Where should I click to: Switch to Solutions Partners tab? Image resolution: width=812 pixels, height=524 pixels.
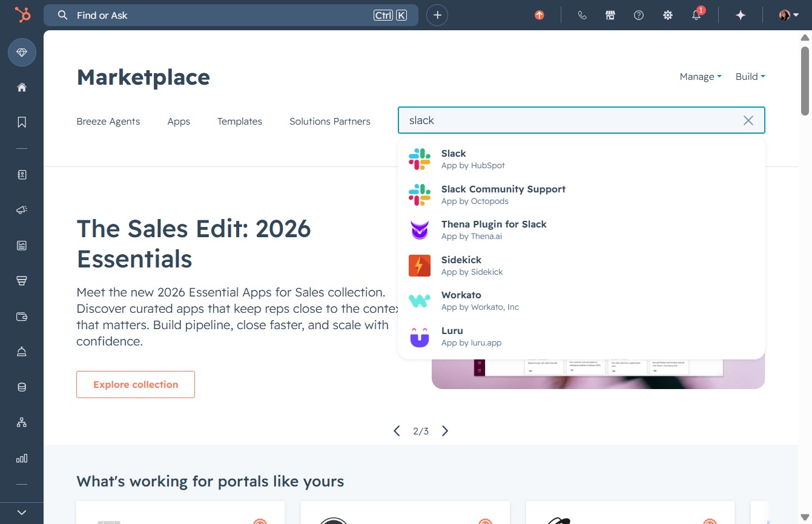pyautogui.click(x=330, y=122)
